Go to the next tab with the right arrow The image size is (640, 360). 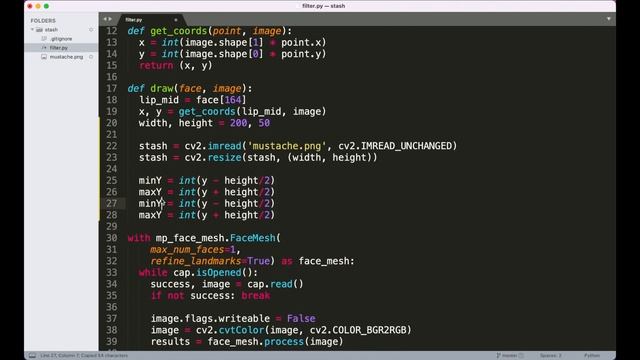pos(110,19)
